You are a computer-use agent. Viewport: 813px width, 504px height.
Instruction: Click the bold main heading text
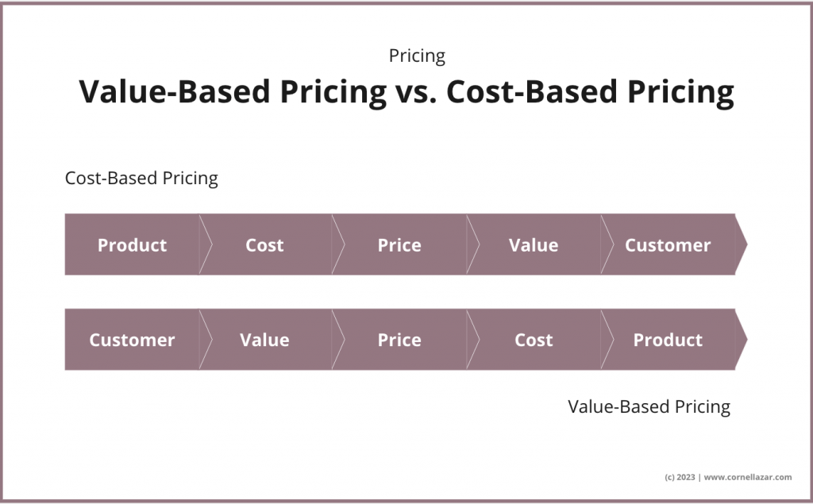point(406,92)
